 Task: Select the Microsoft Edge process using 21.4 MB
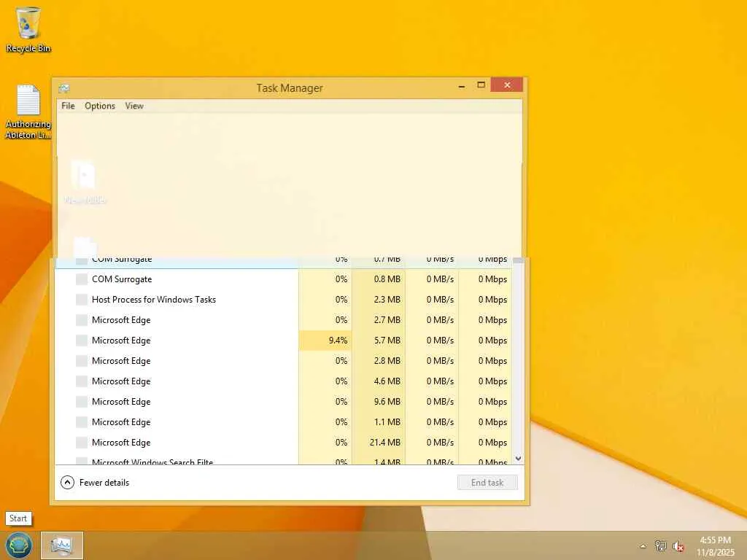tap(284, 443)
